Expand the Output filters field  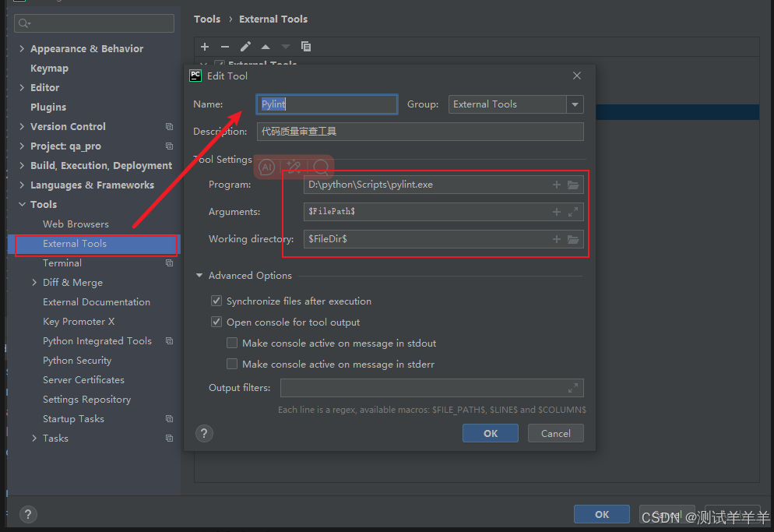pos(573,388)
